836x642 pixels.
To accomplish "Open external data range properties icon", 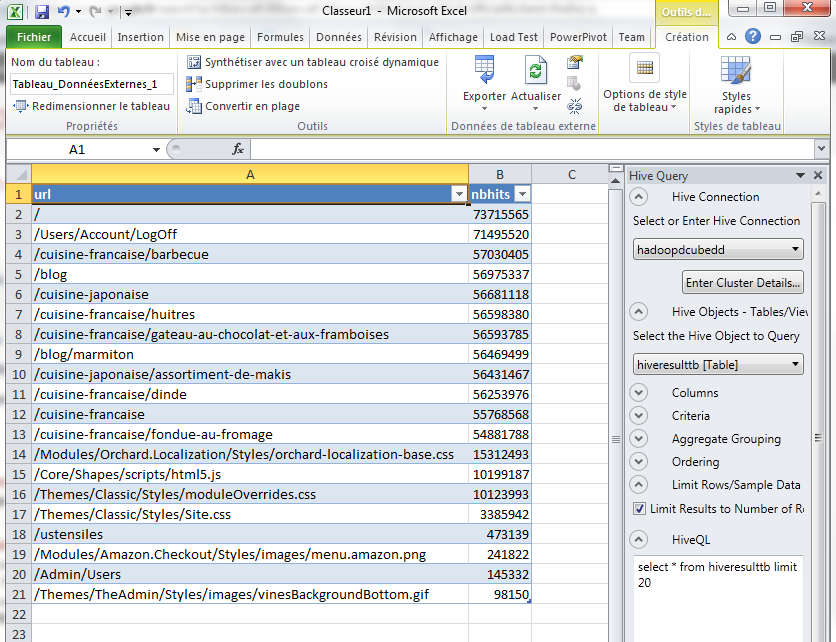I will pyautogui.click(x=574, y=62).
